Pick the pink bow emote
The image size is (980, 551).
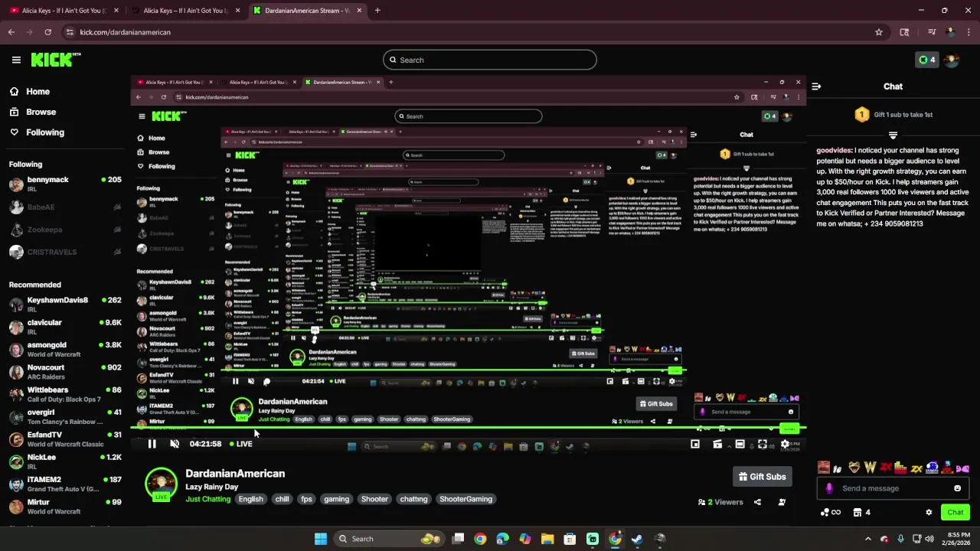(x=964, y=468)
